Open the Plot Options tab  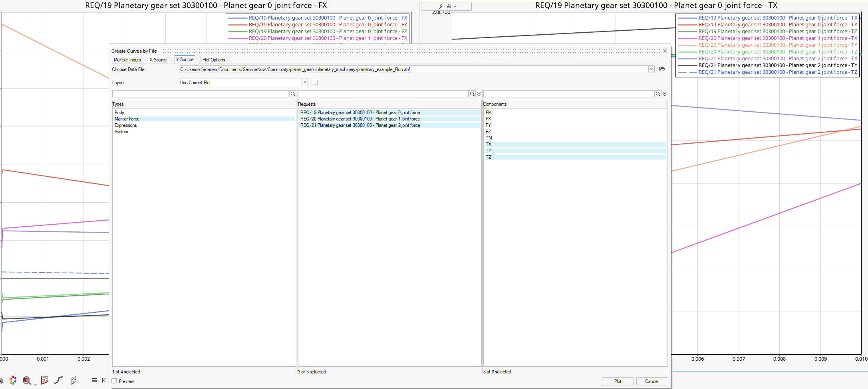pos(214,60)
